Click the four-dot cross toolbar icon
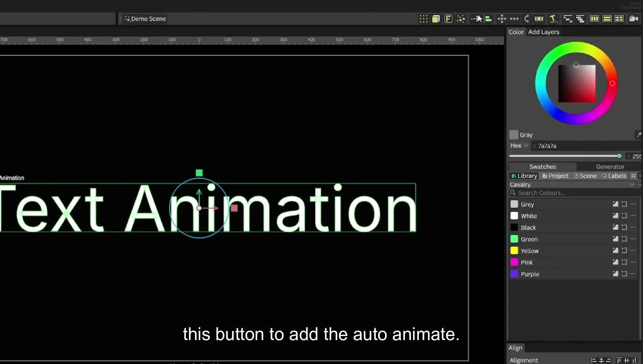Screen dimensions: 643x364 point(502,19)
